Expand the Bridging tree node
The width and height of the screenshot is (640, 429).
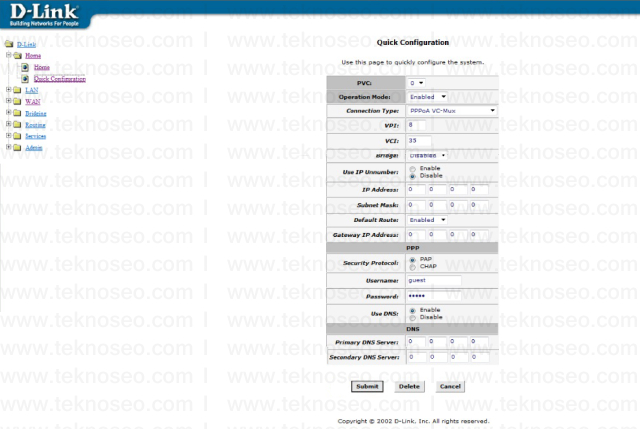coord(8,112)
